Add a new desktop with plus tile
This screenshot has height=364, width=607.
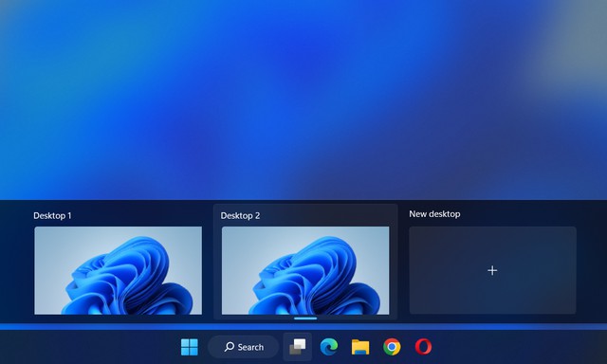492,270
